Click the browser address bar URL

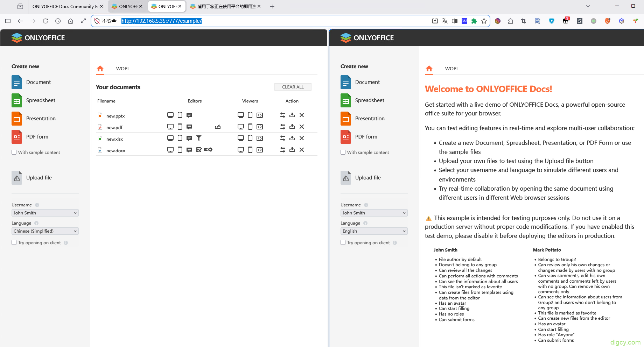[161, 21]
